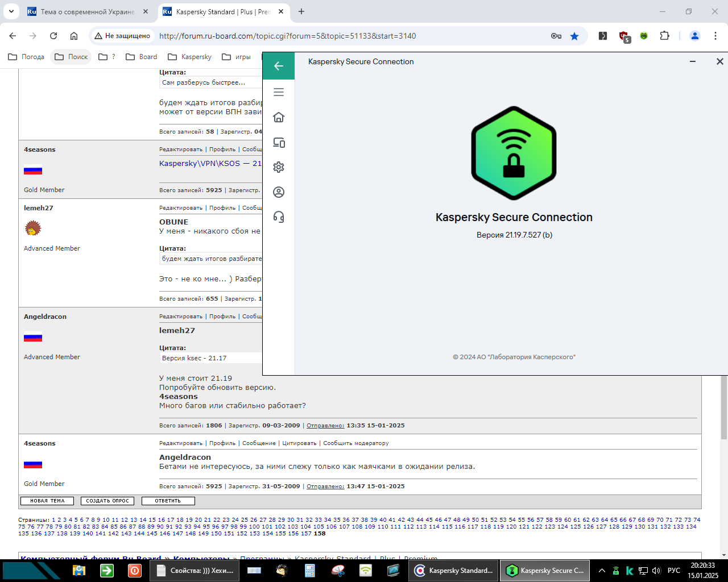Go back in Chrome browser history
Viewport: 728px width, 582px height.
tap(13, 36)
